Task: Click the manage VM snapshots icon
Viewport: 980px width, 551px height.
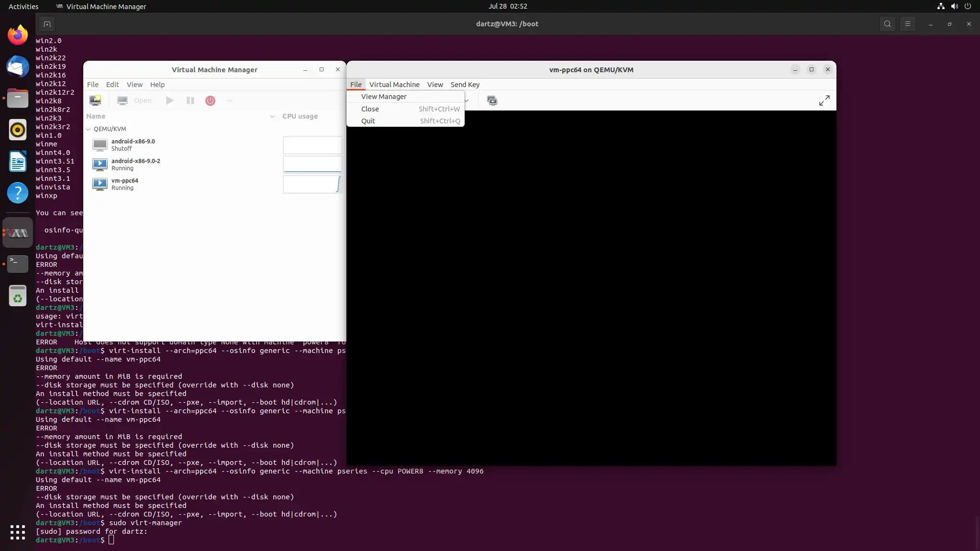Action: (492, 100)
